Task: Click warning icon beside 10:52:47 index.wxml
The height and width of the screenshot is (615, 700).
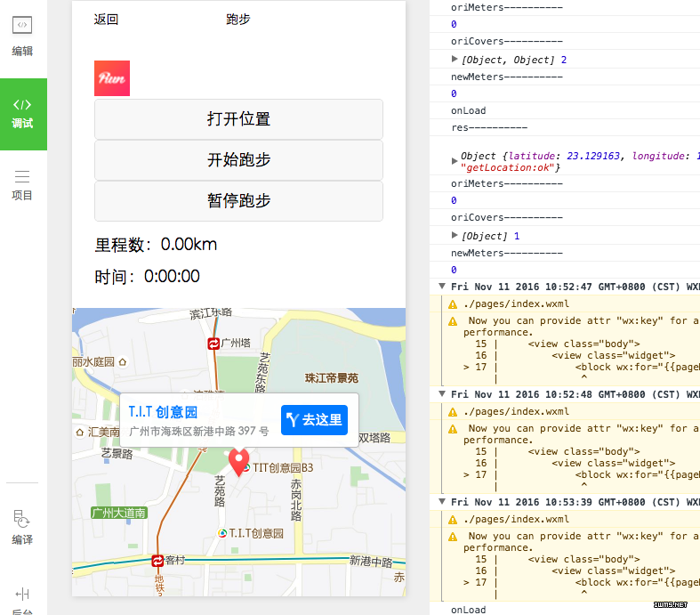Action: (453, 304)
